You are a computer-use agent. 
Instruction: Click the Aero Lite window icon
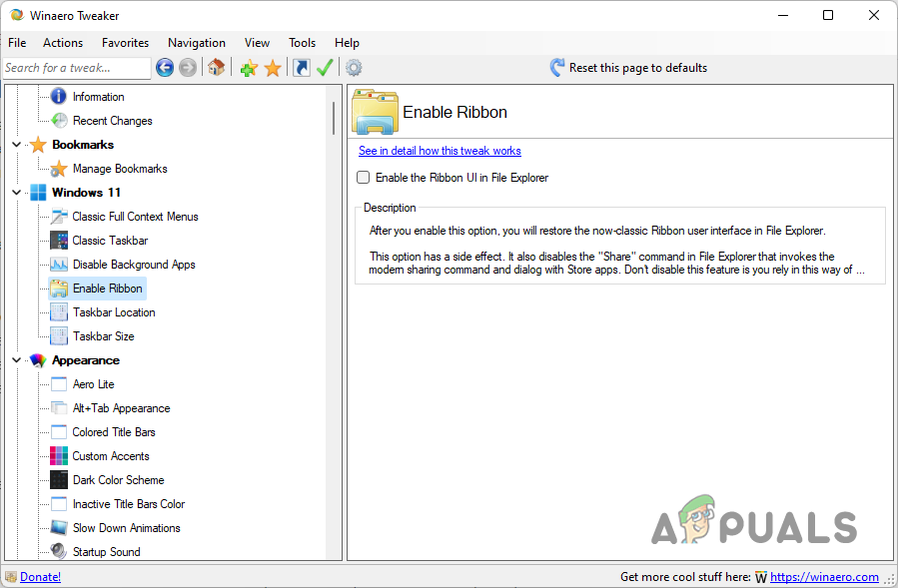point(58,384)
